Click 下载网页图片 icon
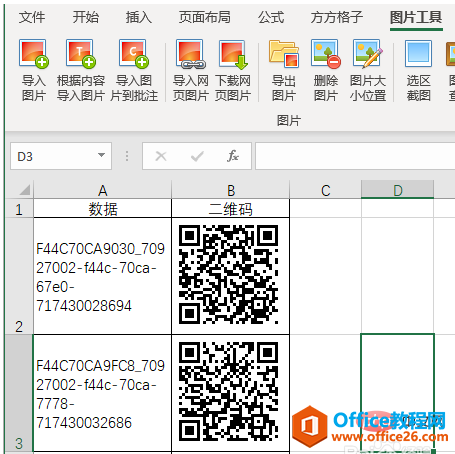Viewport: 455px width, 454px height. tap(233, 55)
